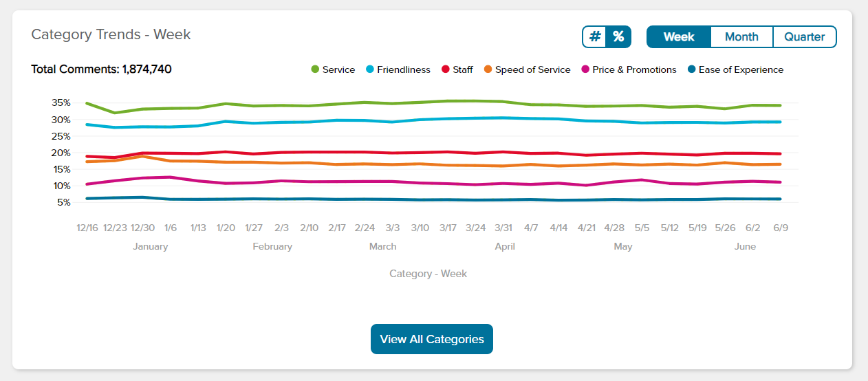Click the Total Comments count text
This screenshot has width=868, height=381.
[101, 69]
